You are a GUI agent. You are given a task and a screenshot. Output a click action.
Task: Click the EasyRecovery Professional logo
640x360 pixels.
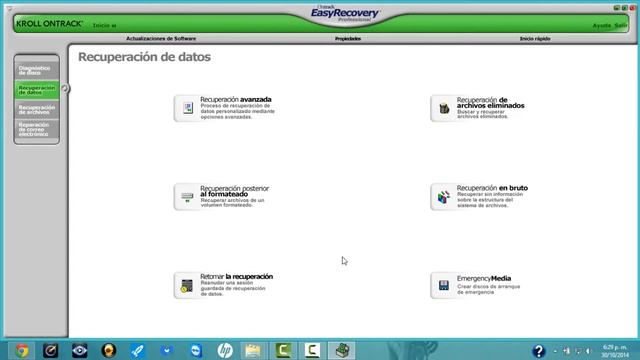[x=345, y=13]
